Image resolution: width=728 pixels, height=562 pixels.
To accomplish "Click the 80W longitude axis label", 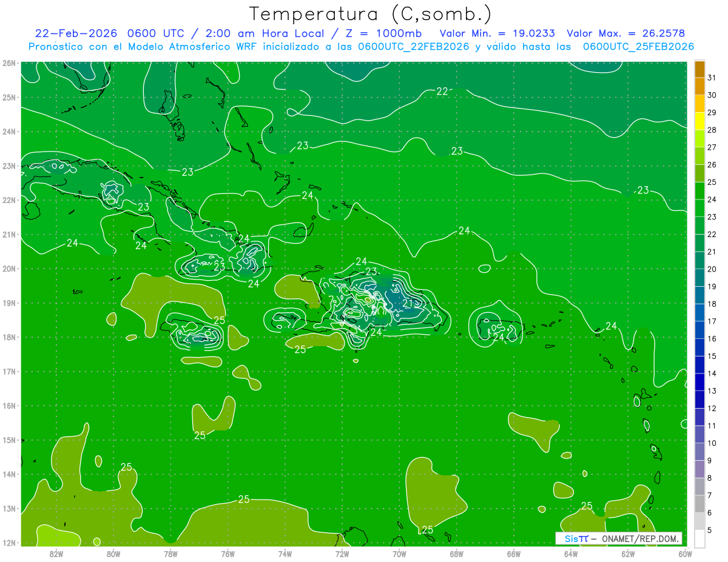I will (113, 554).
